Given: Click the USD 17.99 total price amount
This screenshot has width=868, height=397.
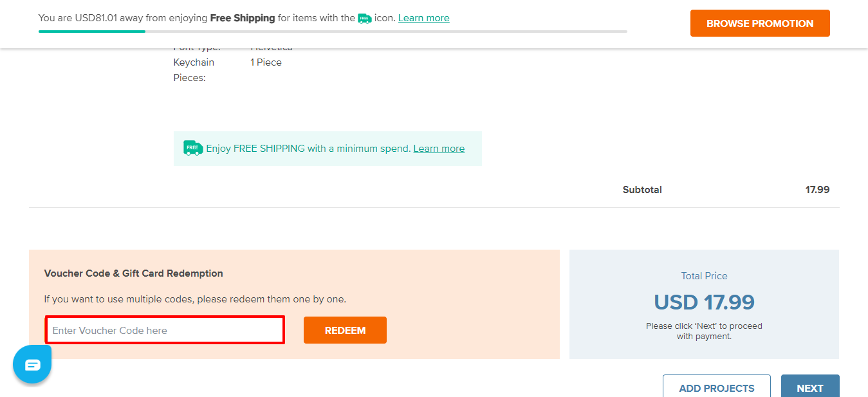Looking at the screenshot, I should coord(704,302).
